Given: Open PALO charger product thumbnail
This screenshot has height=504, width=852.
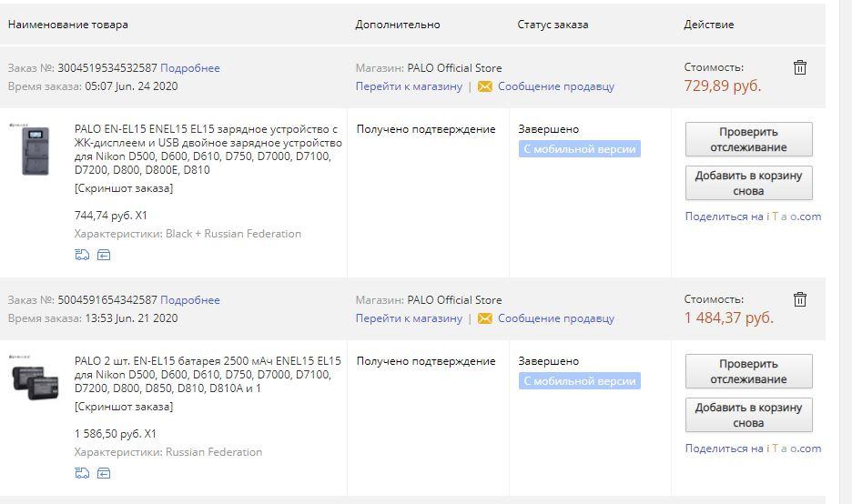Looking at the screenshot, I should pos(35,150).
